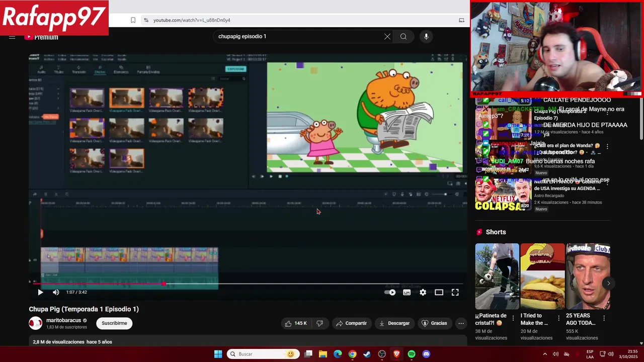This screenshot has height=362, width=644.
Task: Play the Chupa Pig video
Action: click(x=40, y=292)
